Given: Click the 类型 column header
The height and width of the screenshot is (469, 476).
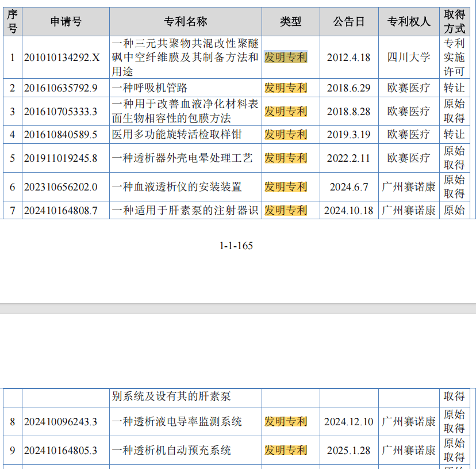Looking at the screenshot, I should [290, 22].
